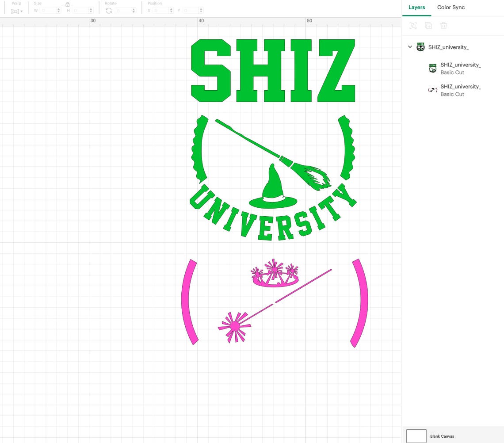Select the pink star wand
The image size is (504, 443).
tap(236, 326)
